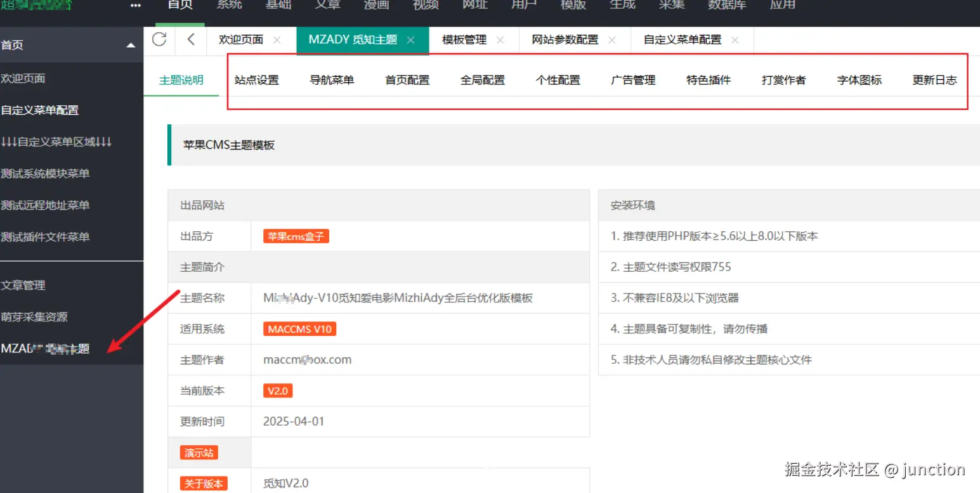Image resolution: width=980 pixels, height=493 pixels.
Task: Open the 生成 top menu
Action: pyautogui.click(x=622, y=4)
